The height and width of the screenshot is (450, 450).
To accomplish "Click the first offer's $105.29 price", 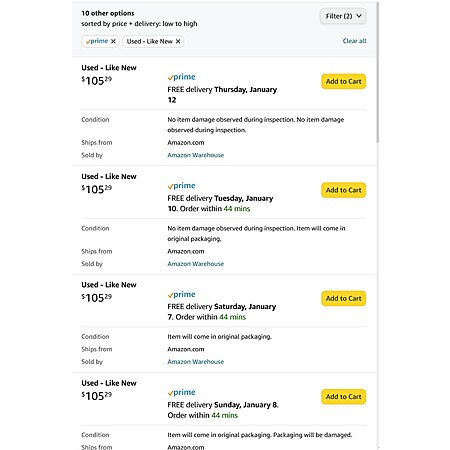I will 97,80.
